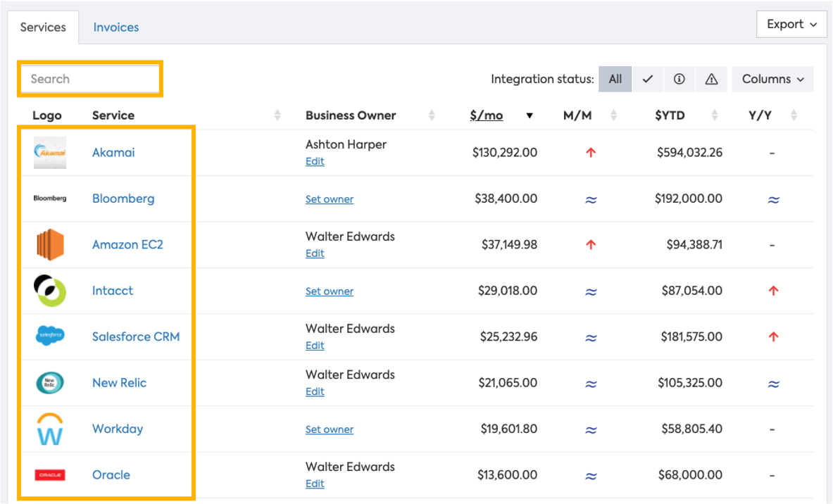Open the New Relic service link
Image resolution: width=833 pixels, height=504 pixels.
[119, 383]
